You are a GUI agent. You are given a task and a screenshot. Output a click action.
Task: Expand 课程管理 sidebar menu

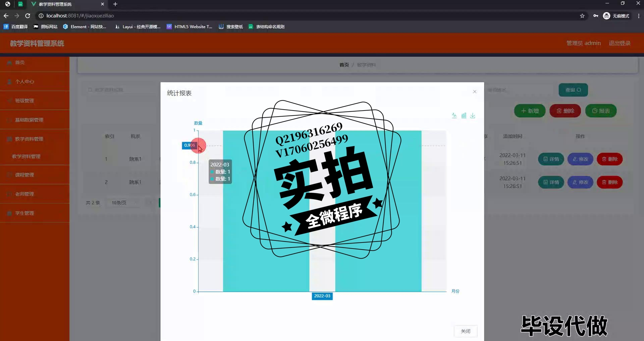click(x=35, y=175)
